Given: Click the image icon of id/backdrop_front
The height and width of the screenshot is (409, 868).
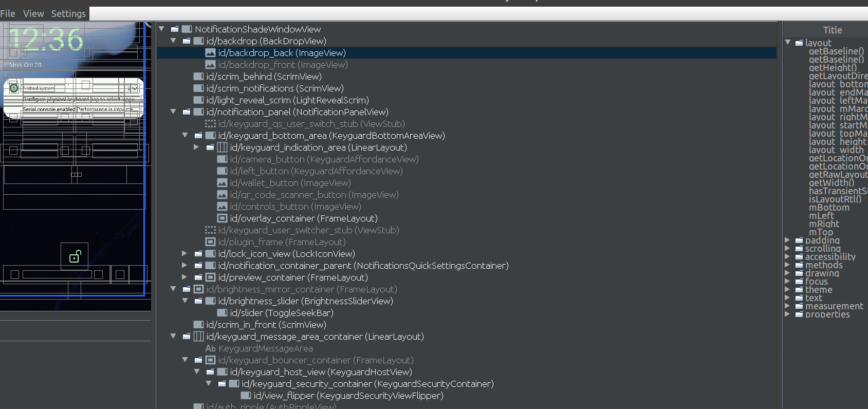Looking at the screenshot, I should [x=210, y=65].
